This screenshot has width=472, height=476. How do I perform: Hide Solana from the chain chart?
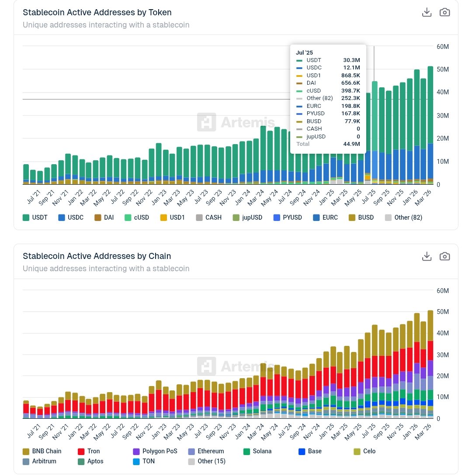point(257,451)
